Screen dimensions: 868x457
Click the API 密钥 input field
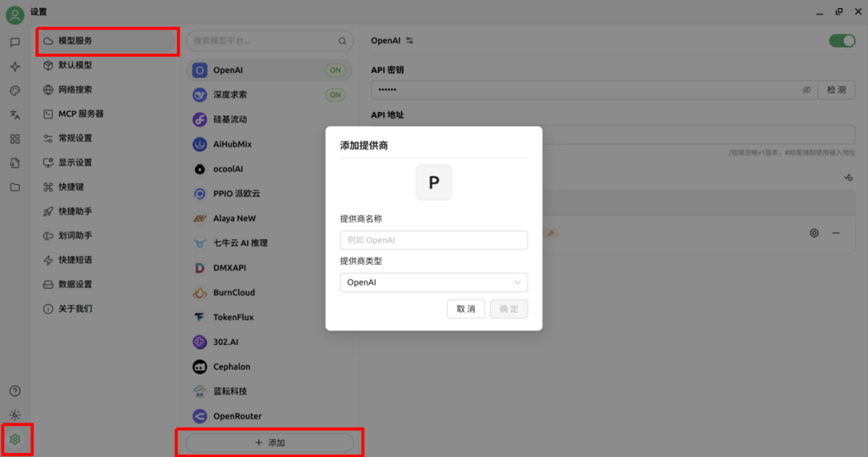tap(595, 90)
